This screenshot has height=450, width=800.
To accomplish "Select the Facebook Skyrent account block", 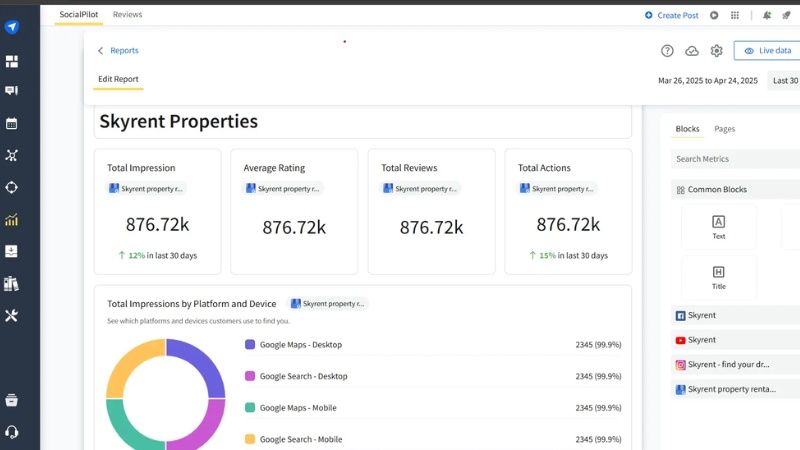I will [x=736, y=315].
